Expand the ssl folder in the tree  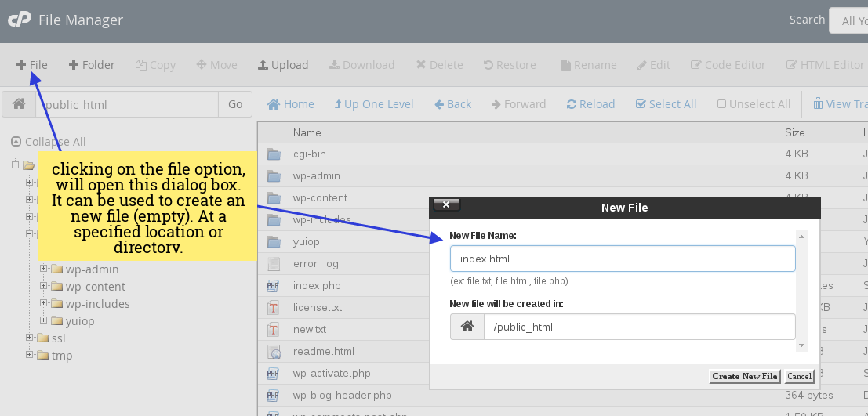point(30,338)
